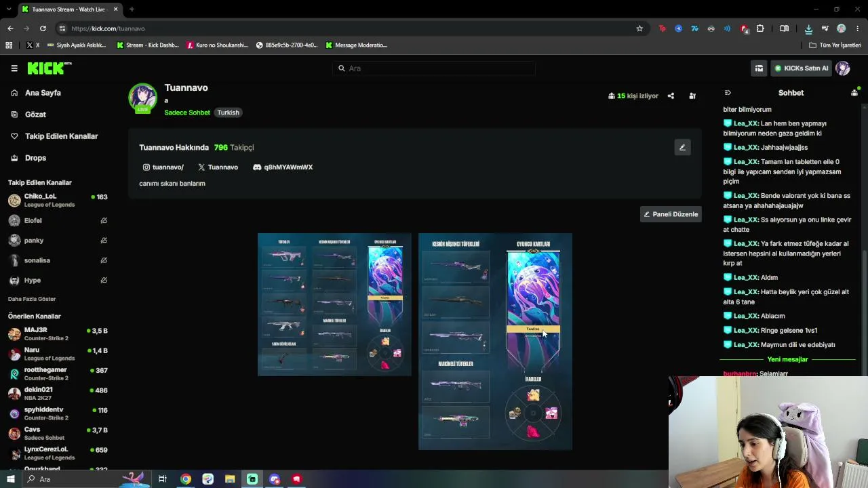868x488 pixels.
Task: Open the q8hMYAWmWX Discord link
Action: click(x=283, y=167)
